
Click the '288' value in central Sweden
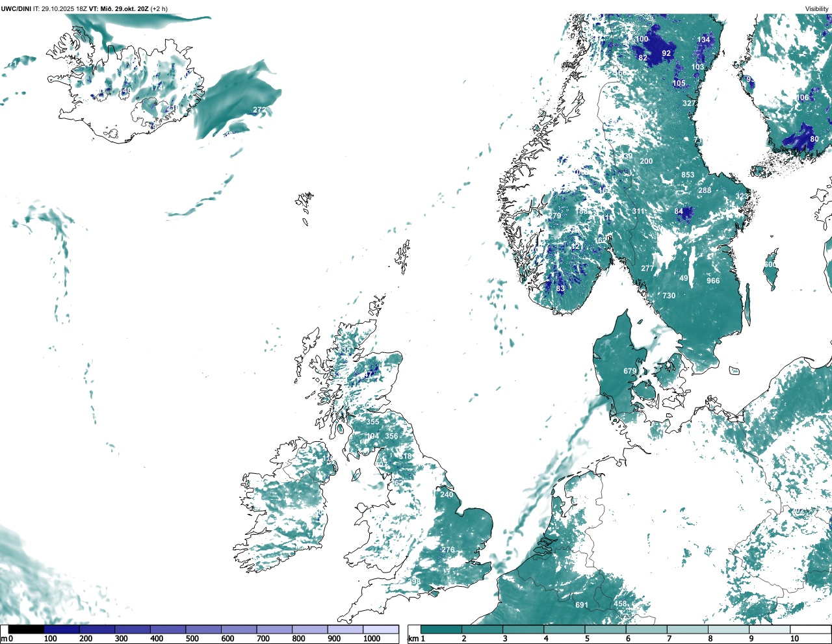click(x=705, y=190)
